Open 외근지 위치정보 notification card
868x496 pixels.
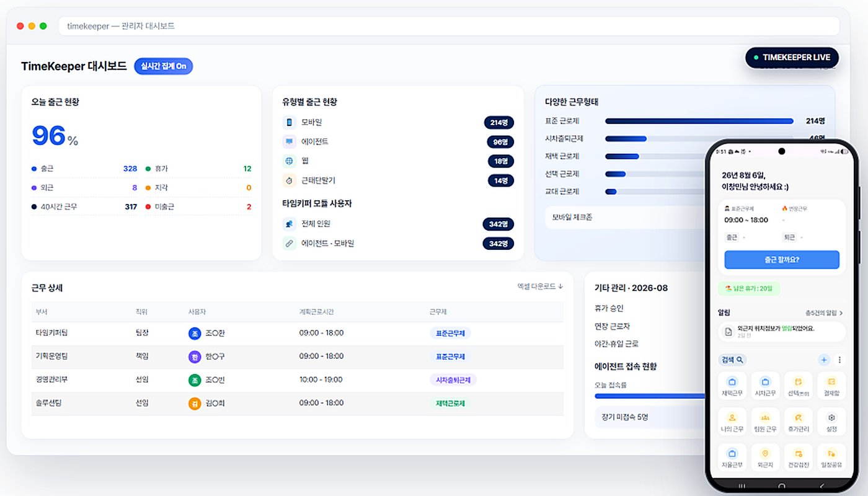(782, 331)
